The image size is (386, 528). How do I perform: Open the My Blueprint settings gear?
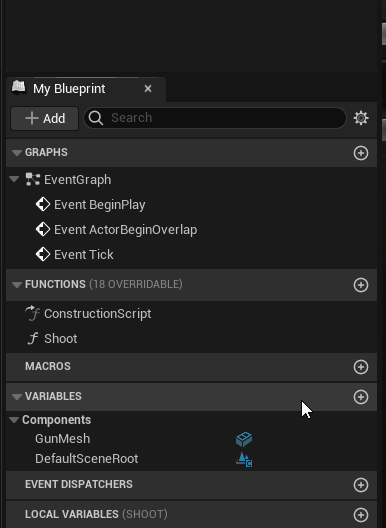point(361,118)
